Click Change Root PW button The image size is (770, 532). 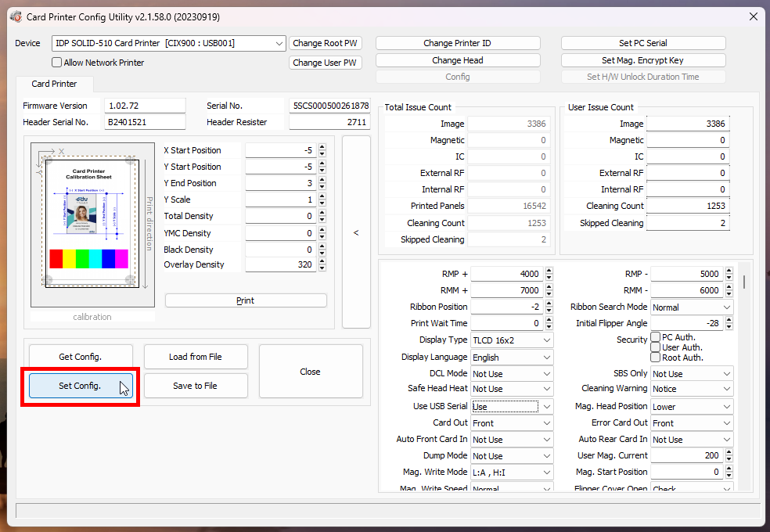click(325, 43)
